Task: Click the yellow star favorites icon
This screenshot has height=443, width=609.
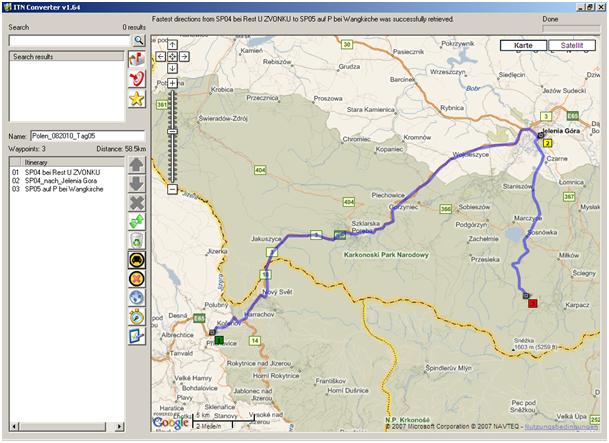Action: [x=137, y=99]
